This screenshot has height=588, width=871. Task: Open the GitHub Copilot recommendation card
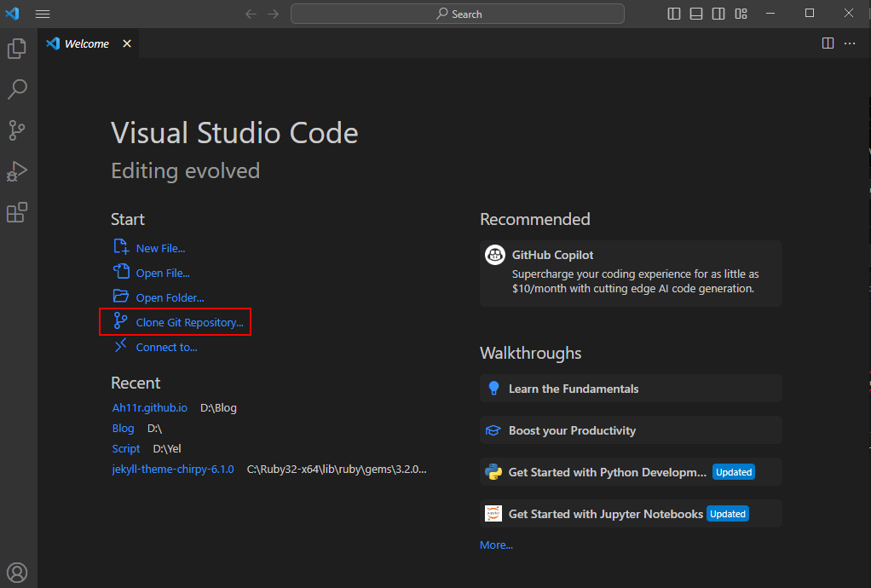pos(631,274)
